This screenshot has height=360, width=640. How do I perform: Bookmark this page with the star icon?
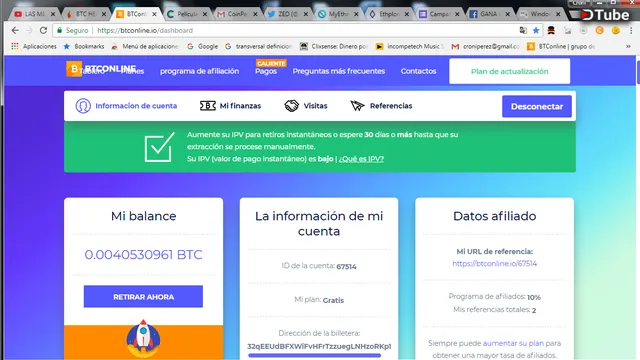point(536,31)
